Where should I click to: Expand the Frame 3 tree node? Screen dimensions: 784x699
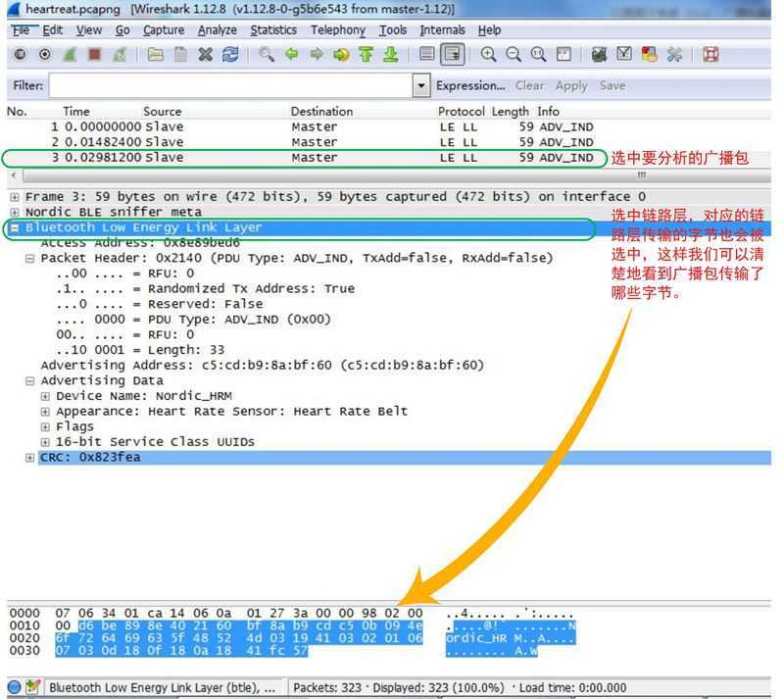pyautogui.click(x=15, y=197)
